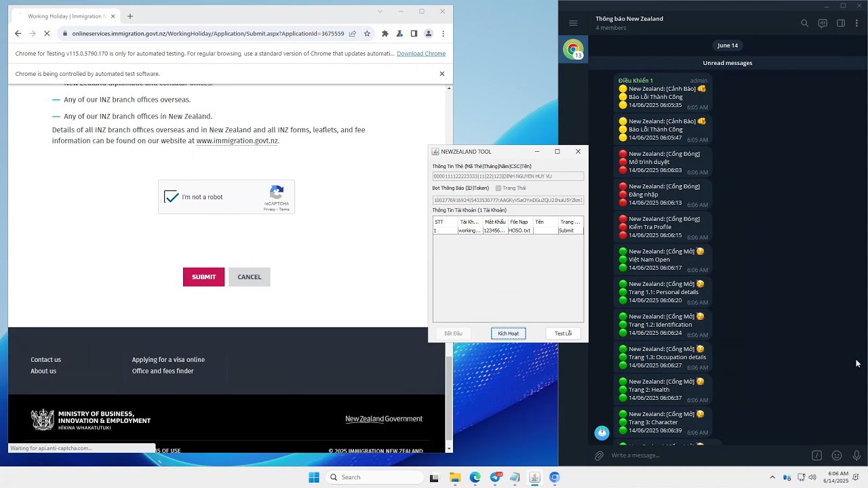Open the Windows Start menu
Image resolution: width=868 pixels, height=488 pixels.
tap(314, 477)
